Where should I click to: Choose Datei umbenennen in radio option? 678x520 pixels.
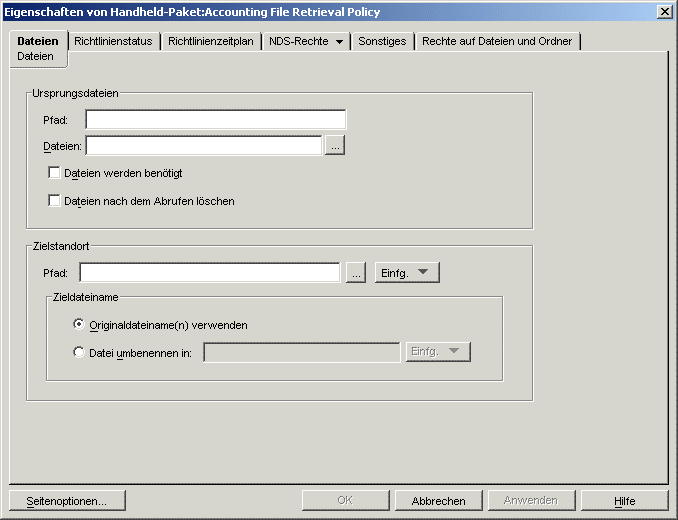point(79,352)
